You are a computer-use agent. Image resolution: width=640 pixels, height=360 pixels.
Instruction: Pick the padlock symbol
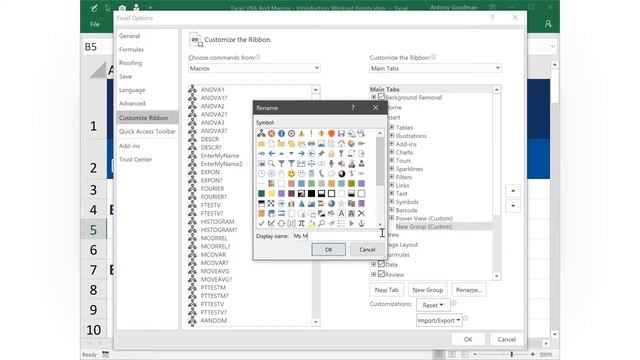331,153
